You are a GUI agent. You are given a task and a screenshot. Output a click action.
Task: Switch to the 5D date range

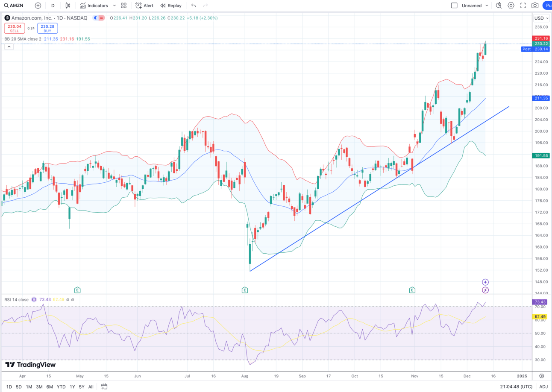pyautogui.click(x=19, y=387)
